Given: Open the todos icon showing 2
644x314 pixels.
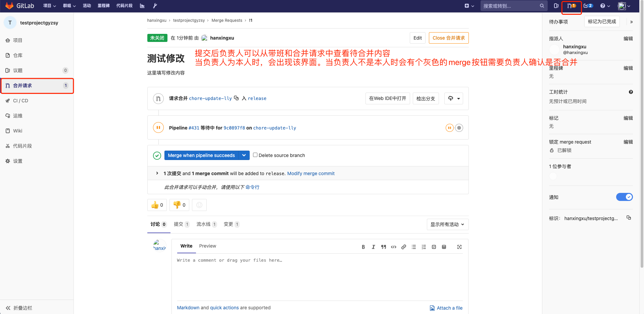Looking at the screenshot, I should pyautogui.click(x=588, y=6).
